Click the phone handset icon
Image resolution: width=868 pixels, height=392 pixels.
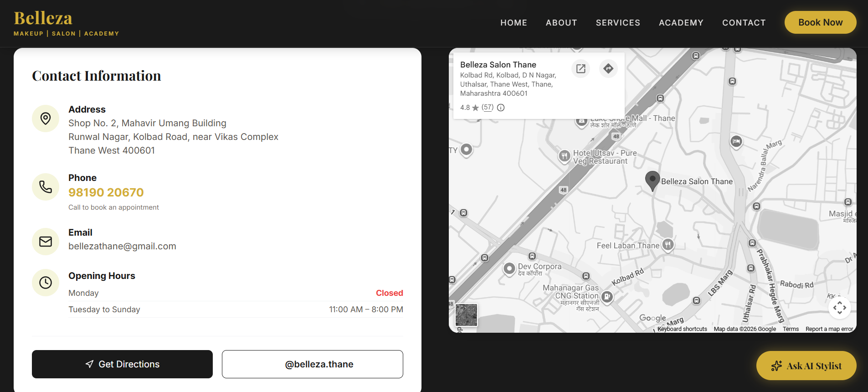point(46,187)
